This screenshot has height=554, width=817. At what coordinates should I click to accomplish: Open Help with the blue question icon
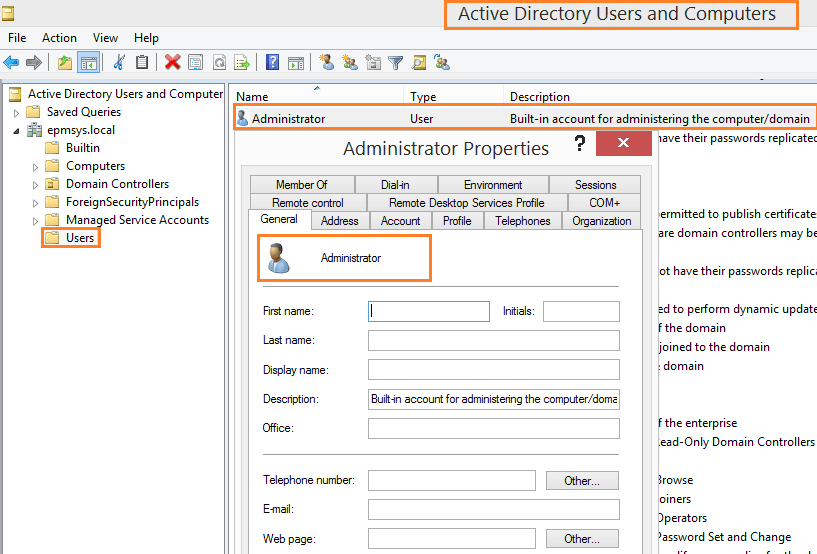click(x=272, y=63)
